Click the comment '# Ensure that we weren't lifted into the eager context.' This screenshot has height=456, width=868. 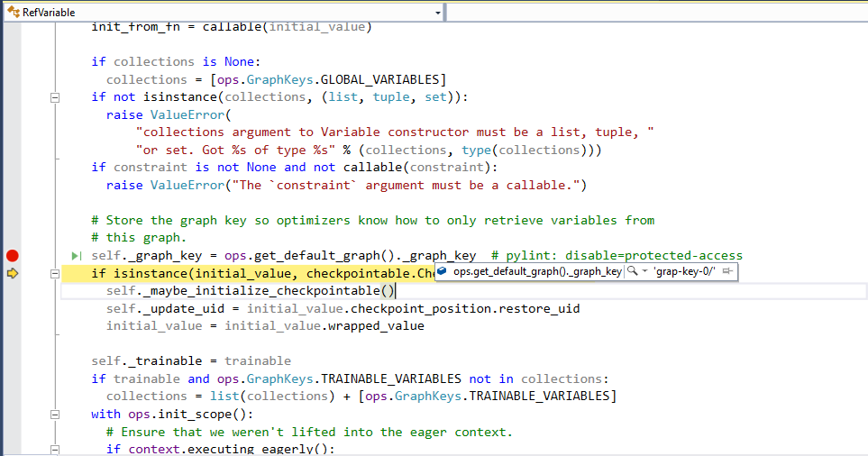coord(309,432)
